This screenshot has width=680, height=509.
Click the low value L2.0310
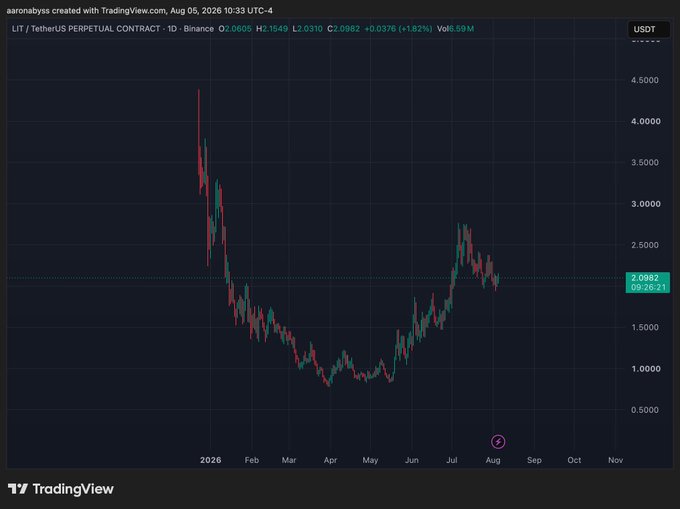(307, 29)
